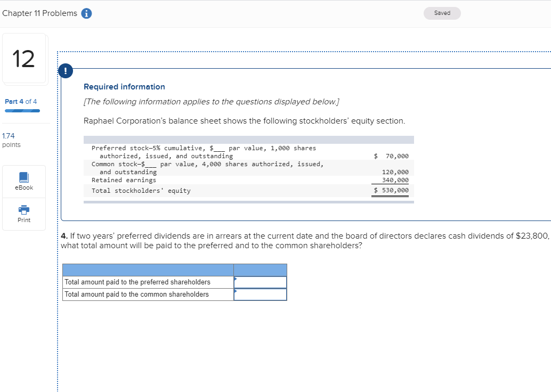Screen dimensions: 551x392
Task: Click the common shareholders amount field
Action: point(260,295)
